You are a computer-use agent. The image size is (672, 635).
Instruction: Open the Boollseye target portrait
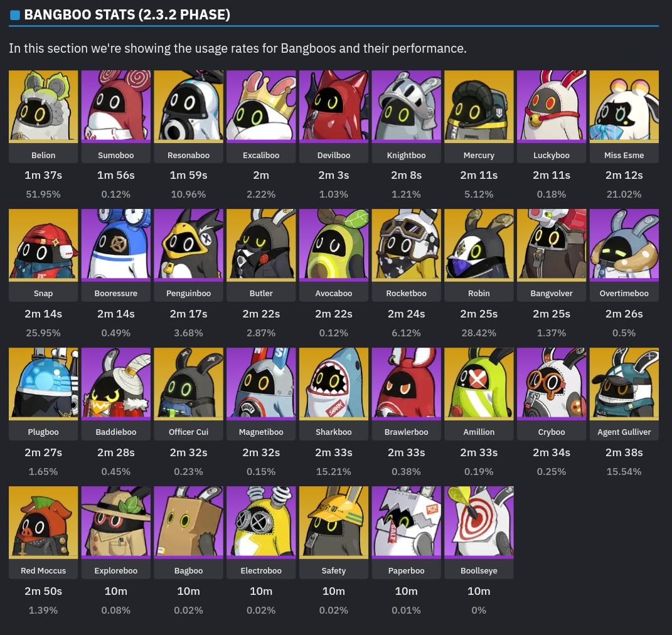(479, 522)
